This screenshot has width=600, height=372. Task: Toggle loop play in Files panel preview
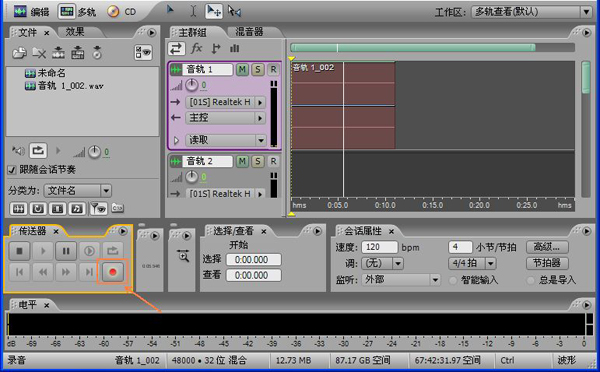(38, 150)
